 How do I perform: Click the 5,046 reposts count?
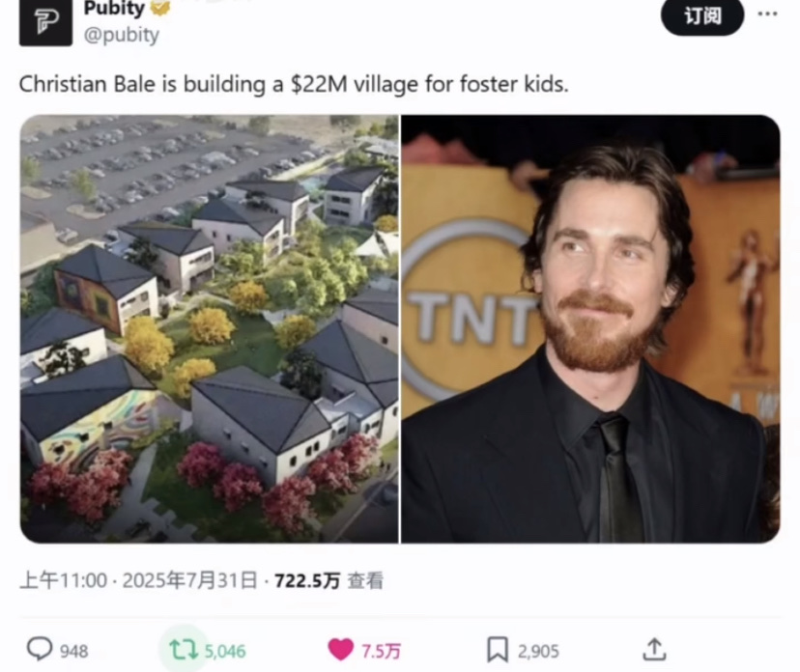pyautogui.click(x=225, y=651)
